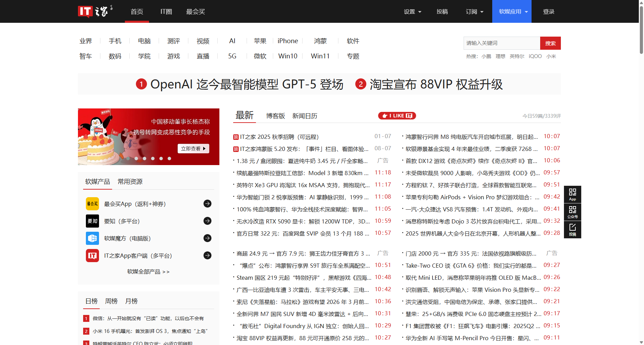644x345 pixels.
Task: Click pinned icon before IT之家鸿蒙版 5.20
Action: click(x=236, y=149)
